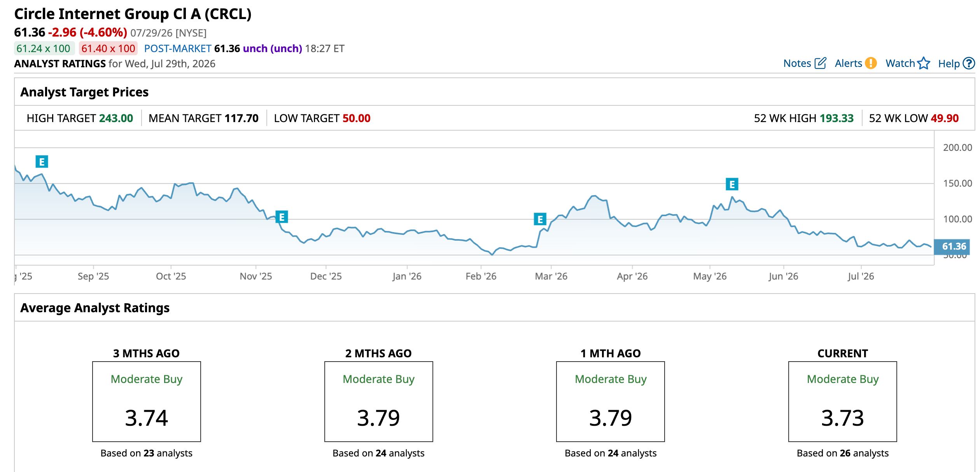Click the 3 MTHS AGO rating 3.74
The width and height of the screenshot is (980, 472).
coord(147,418)
